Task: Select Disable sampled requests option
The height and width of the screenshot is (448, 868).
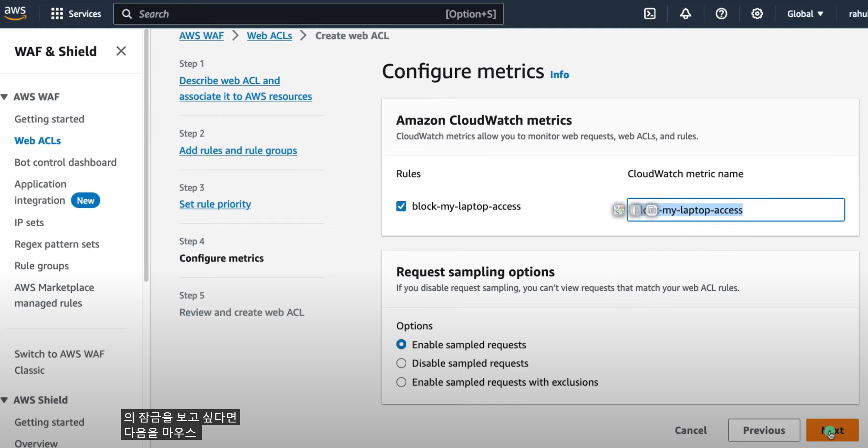Action: (401, 363)
